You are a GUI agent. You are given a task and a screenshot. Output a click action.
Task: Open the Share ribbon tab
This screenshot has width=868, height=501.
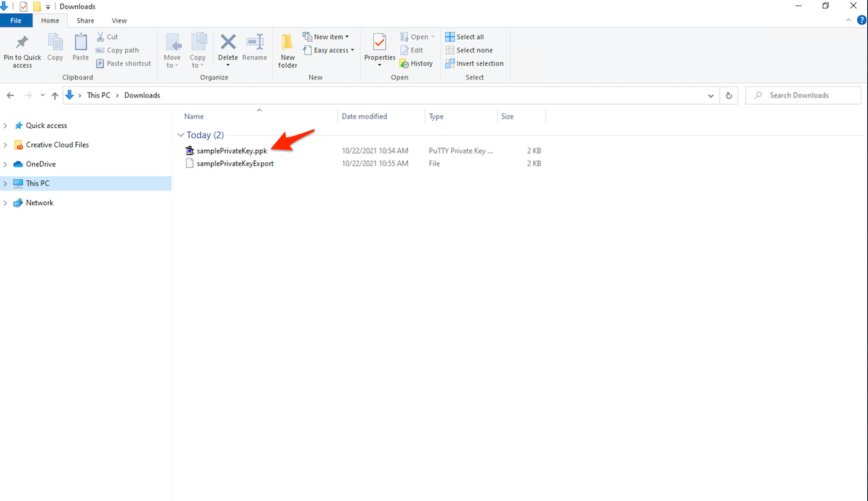coord(85,20)
